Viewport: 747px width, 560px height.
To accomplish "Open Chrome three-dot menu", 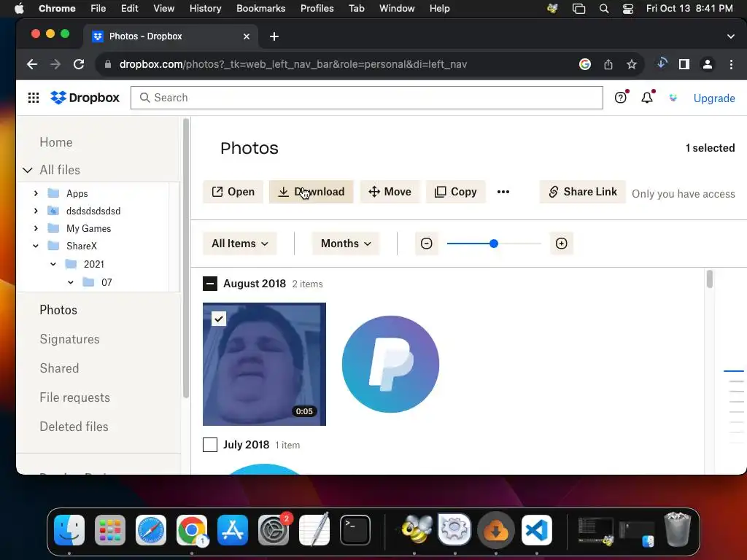I will (x=731, y=64).
